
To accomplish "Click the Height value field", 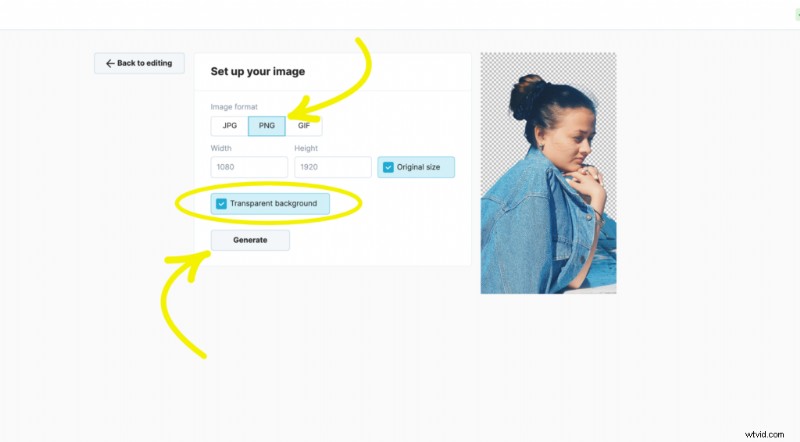I will tap(333, 167).
